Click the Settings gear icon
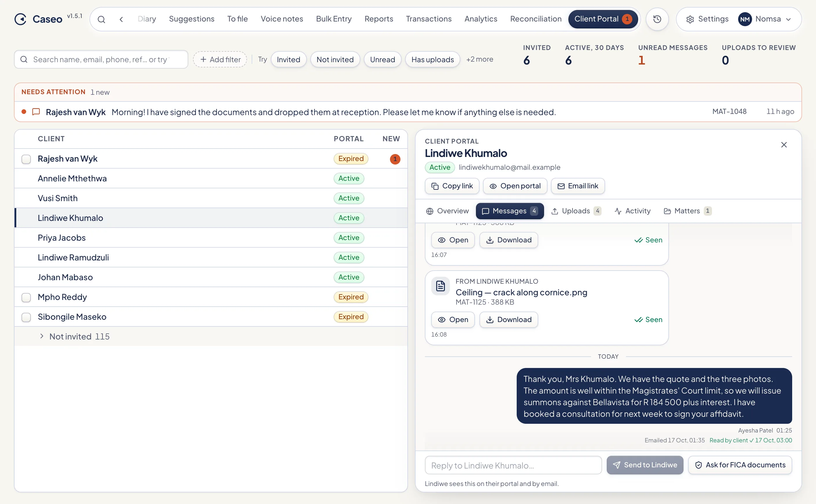Viewport: 816px width, 504px height. (x=690, y=19)
